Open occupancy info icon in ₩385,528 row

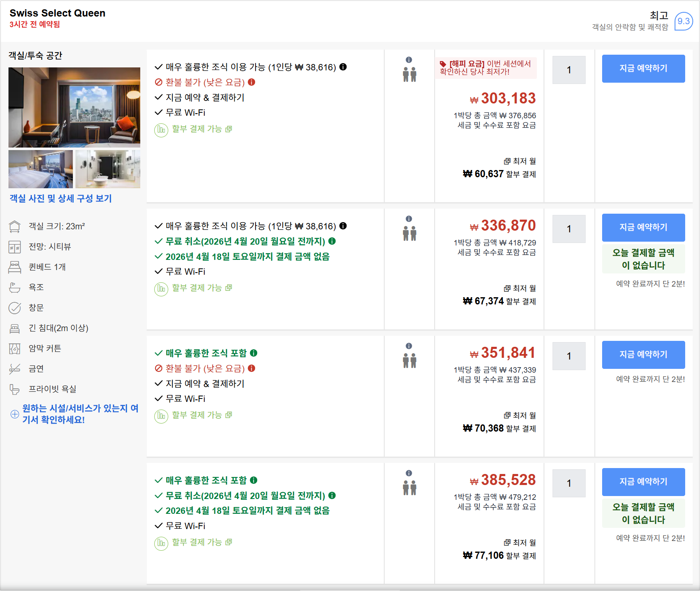click(409, 473)
